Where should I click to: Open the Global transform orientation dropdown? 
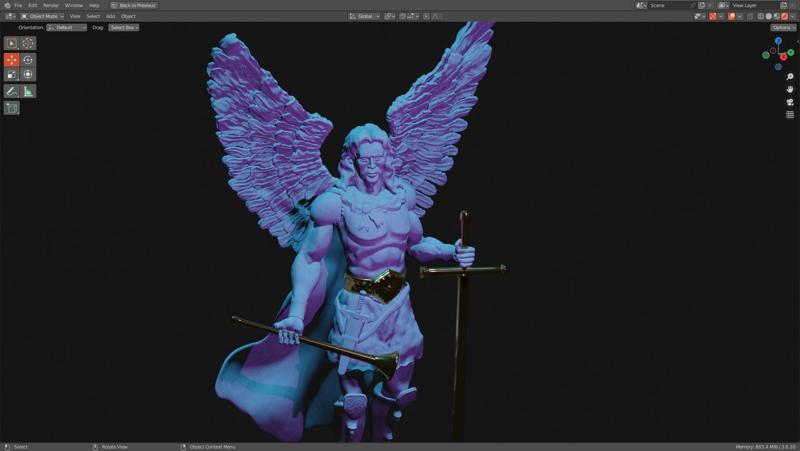(364, 16)
